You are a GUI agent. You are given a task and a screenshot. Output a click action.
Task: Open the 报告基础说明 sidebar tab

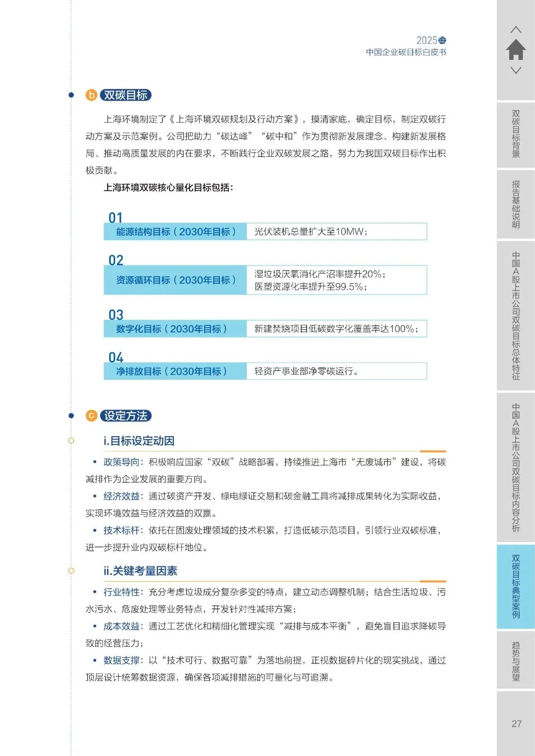coord(516,204)
